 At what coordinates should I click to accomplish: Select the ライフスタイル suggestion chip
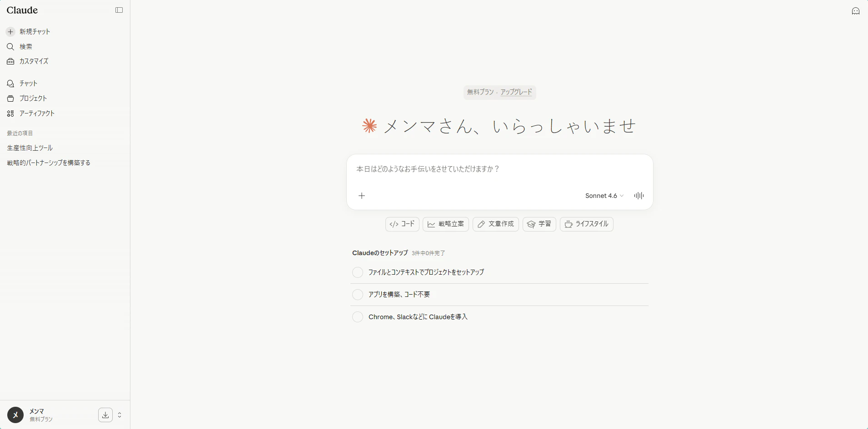tap(587, 224)
